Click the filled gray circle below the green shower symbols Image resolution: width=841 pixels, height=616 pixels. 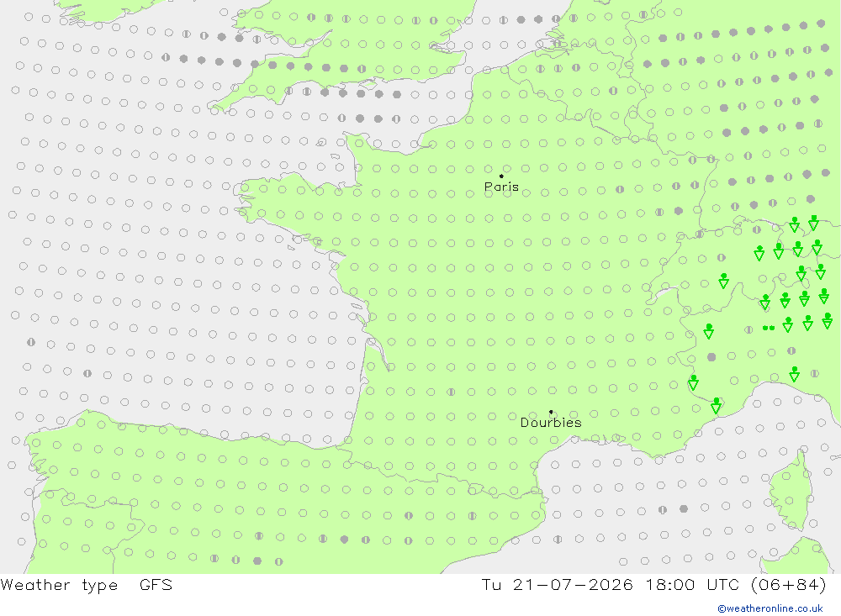point(711,357)
